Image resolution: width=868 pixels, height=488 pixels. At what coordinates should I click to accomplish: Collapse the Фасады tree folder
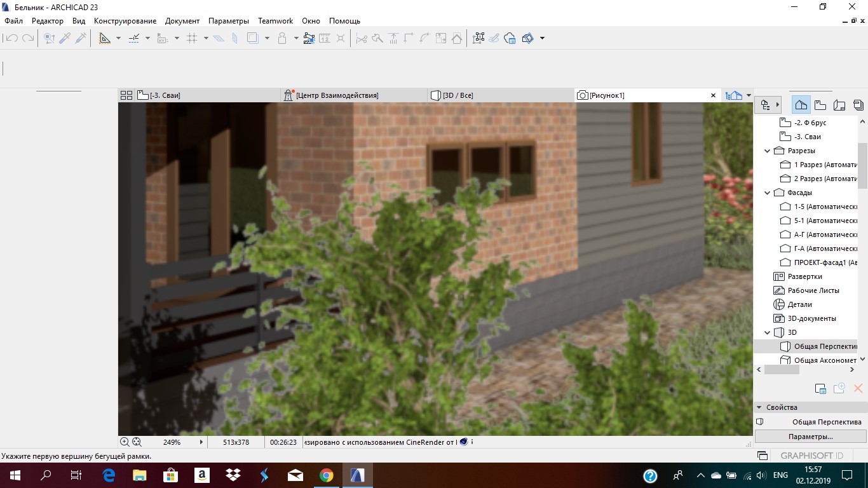[768, 193]
